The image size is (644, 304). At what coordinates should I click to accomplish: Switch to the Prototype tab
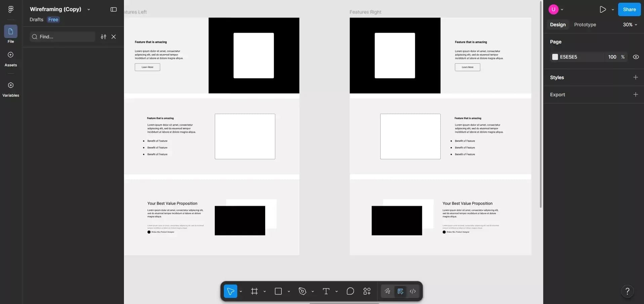point(585,25)
